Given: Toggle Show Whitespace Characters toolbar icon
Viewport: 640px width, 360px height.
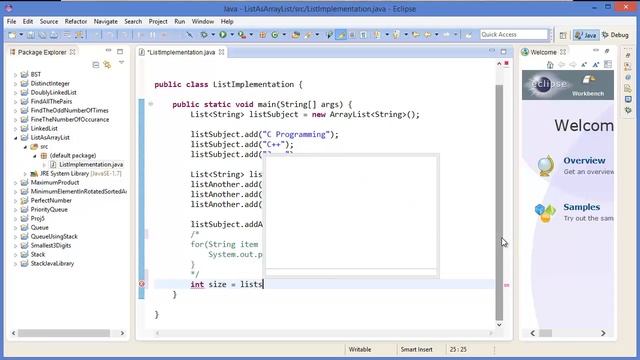Looking at the screenshot, I should click(363, 35).
